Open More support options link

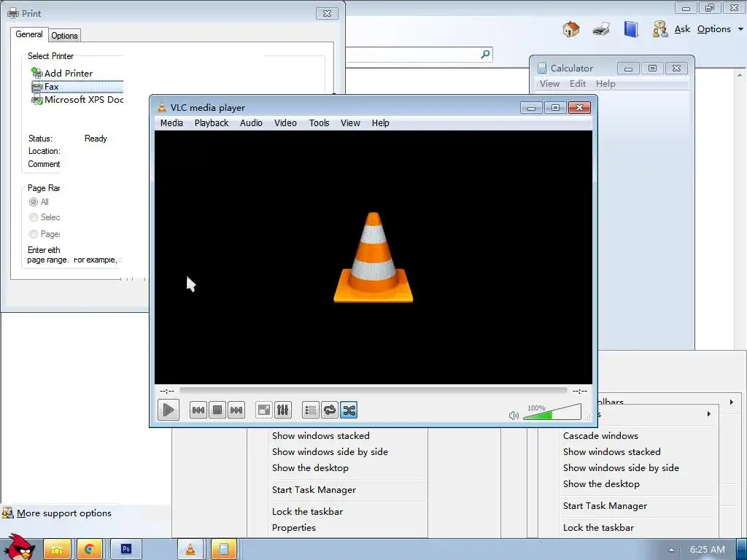(x=64, y=513)
